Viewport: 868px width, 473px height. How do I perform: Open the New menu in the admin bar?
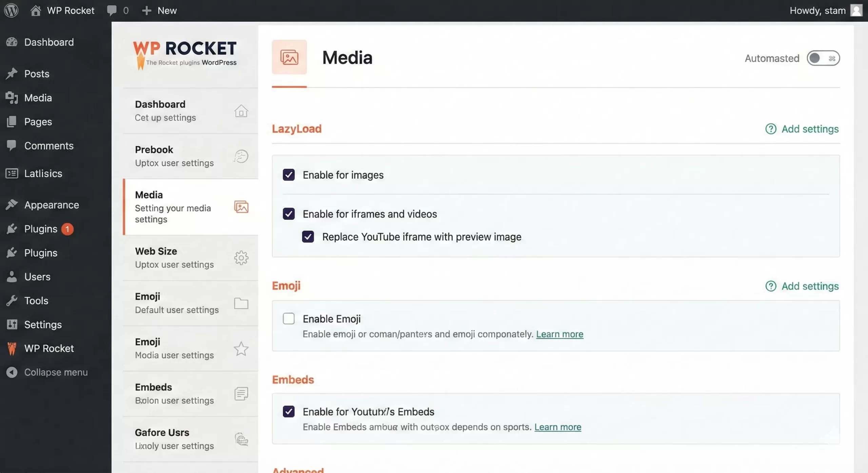tap(159, 10)
